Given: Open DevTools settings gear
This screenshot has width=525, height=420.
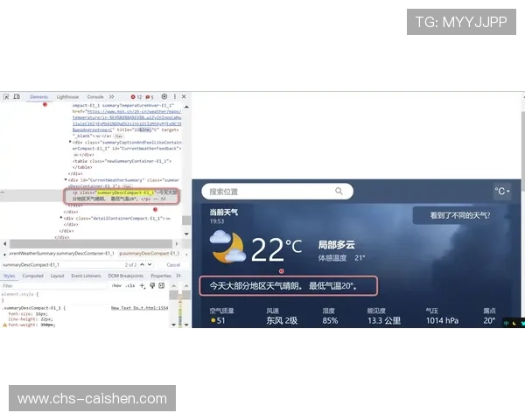Looking at the screenshot, I should coord(164,96).
